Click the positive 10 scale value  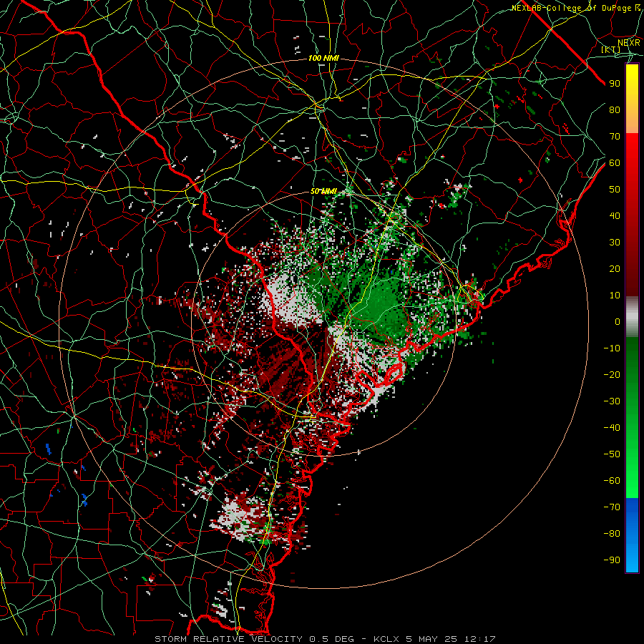(615, 296)
